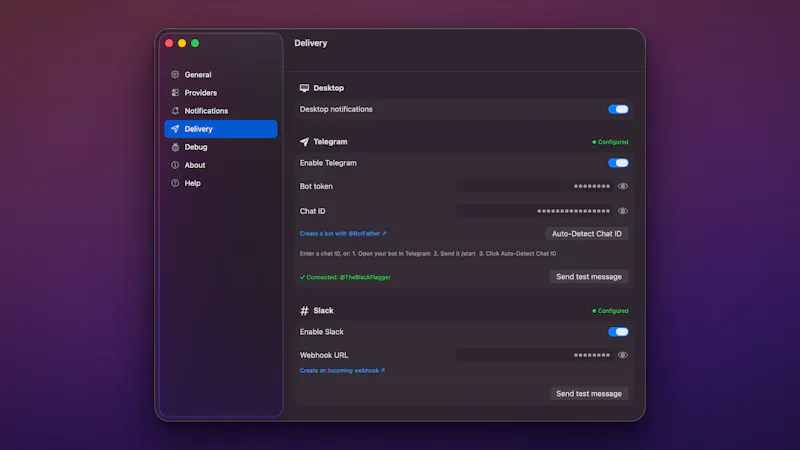The height and width of the screenshot is (450, 800).
Task: Click the Bot token input field
Action: tap(534, 186)
